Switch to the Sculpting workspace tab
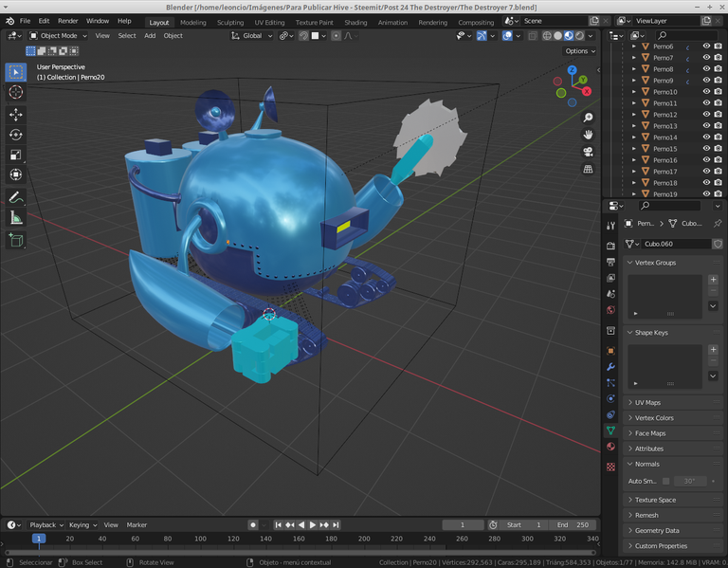The image size is (728, 568). (x=229, y=22)
